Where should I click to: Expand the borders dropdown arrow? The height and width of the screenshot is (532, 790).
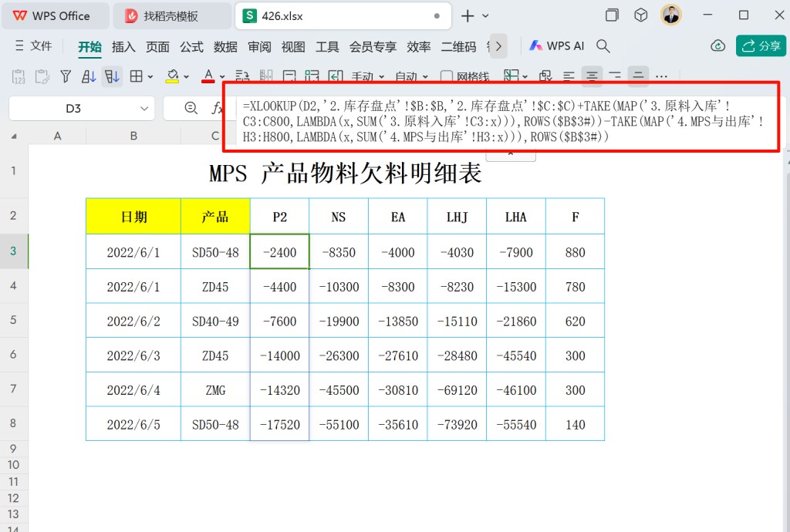(x=150, y=77)
